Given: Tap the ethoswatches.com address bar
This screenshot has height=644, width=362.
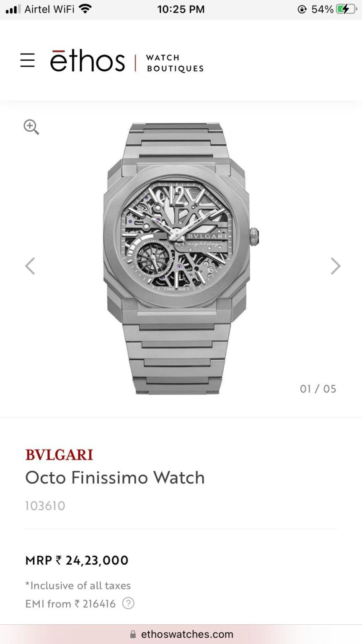Looking at the screenshot, I should coord(186,634).
